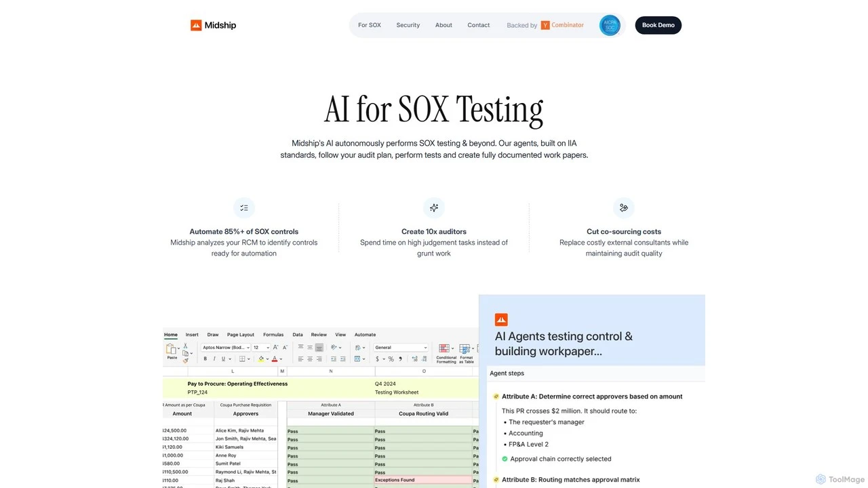Open the For SOX nav link
868x488 pixels.
tap(370, 25)
